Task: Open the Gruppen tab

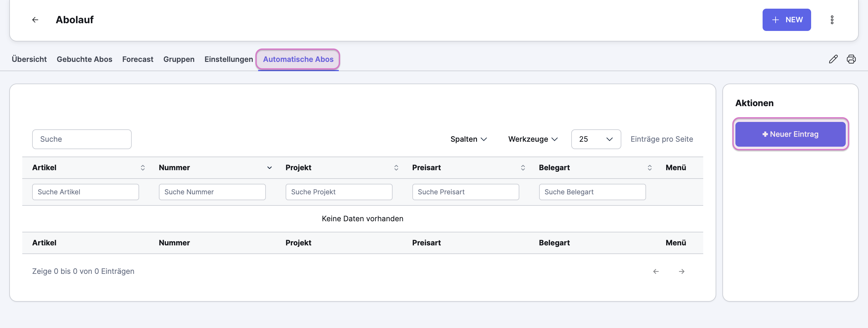Action: 179,59
